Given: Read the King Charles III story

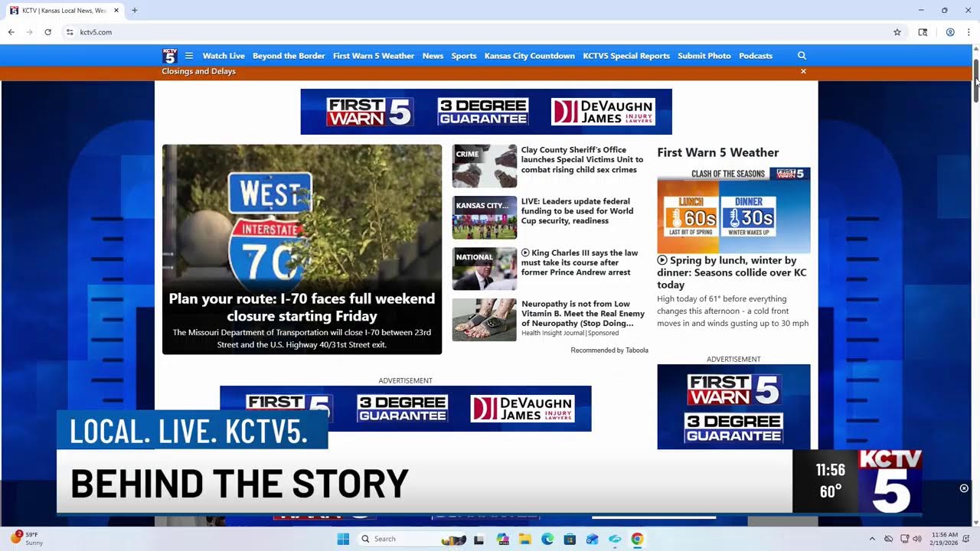Looking at the screenshot, I should pos(580,262).
